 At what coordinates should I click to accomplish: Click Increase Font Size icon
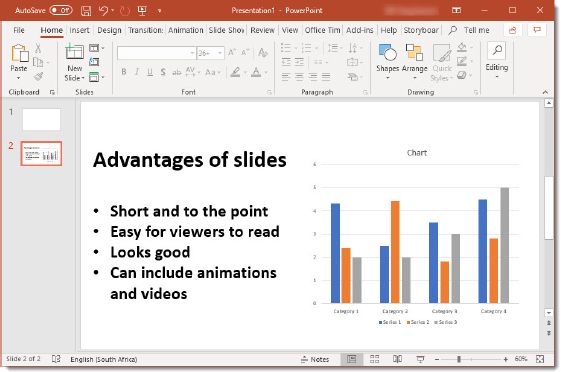232,53
